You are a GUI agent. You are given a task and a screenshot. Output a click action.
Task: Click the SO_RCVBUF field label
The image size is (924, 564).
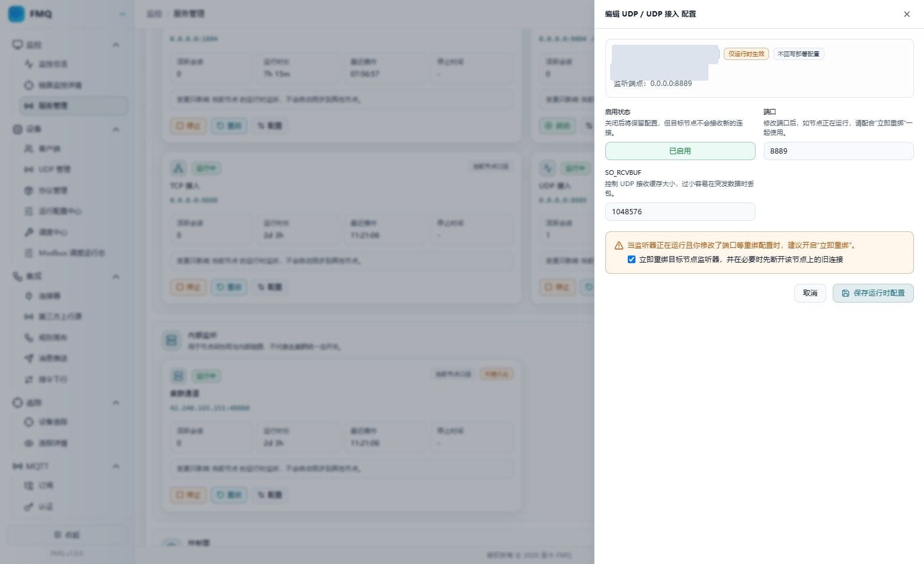pos(623,172)
